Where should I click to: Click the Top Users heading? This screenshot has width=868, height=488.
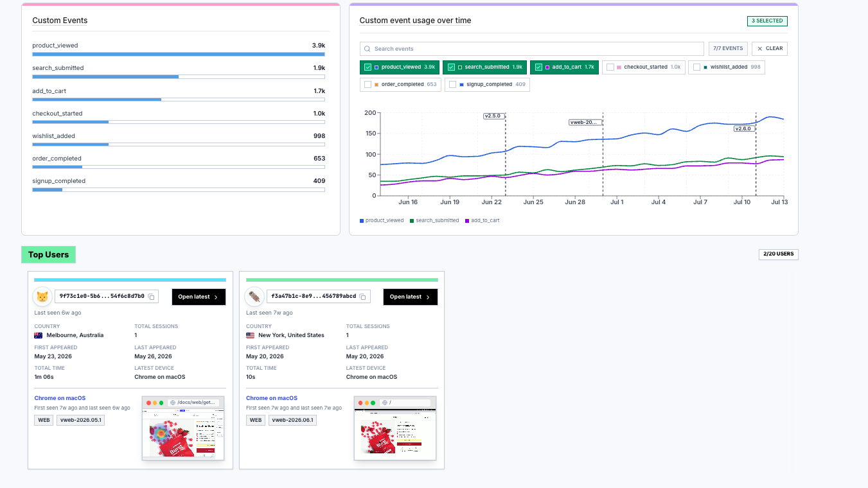[48, 255]
